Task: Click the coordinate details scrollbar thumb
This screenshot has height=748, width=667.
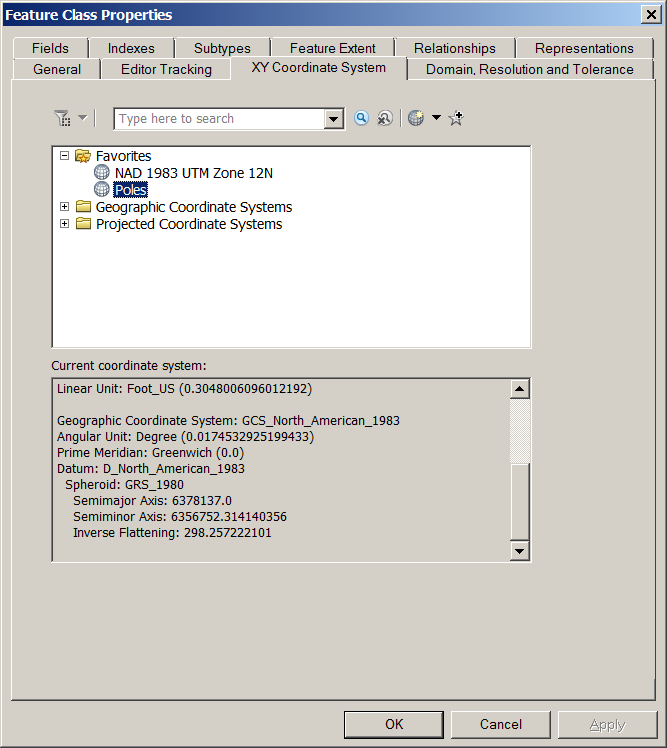Action: point(520,501)
